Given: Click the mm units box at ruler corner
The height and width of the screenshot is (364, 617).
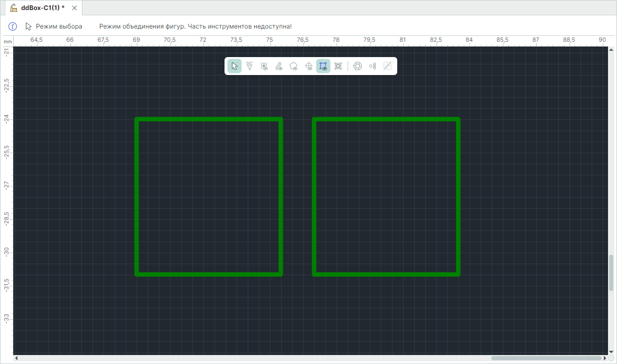Looking at the screenshot, I should 7,41.
